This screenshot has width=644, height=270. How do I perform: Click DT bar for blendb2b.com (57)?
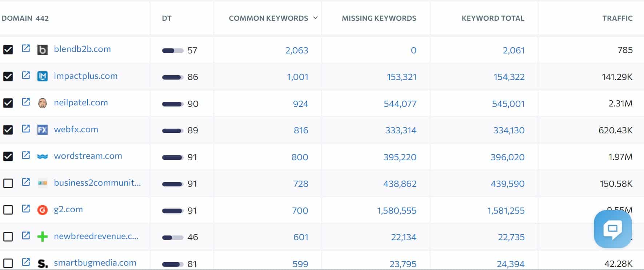pos(173,51)
